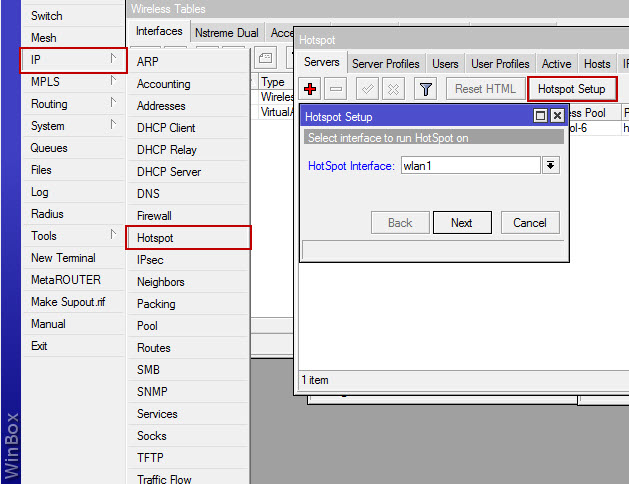Image resolution: width=629 pixels, height=484 pixels.
Task: Expand the Routing submenu arrow
Action: pyautogui.click(x=113, y=103)
